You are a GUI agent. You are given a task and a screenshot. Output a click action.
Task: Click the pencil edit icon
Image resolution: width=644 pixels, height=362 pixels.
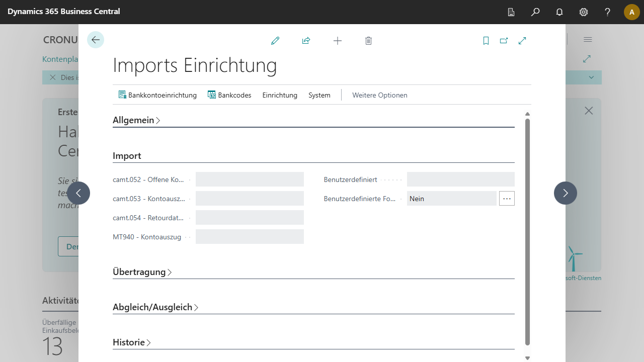pos(275,41)
